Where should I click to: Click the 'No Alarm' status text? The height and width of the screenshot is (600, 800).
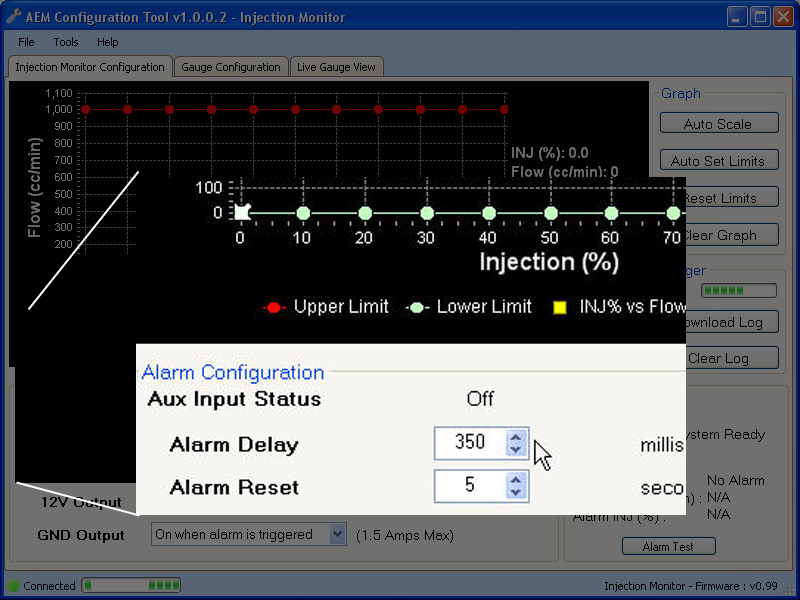pos(735,480)
